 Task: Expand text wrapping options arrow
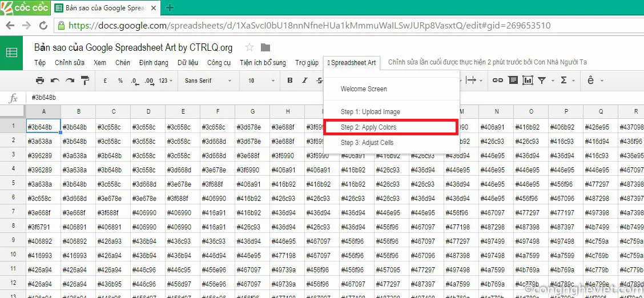481,81
